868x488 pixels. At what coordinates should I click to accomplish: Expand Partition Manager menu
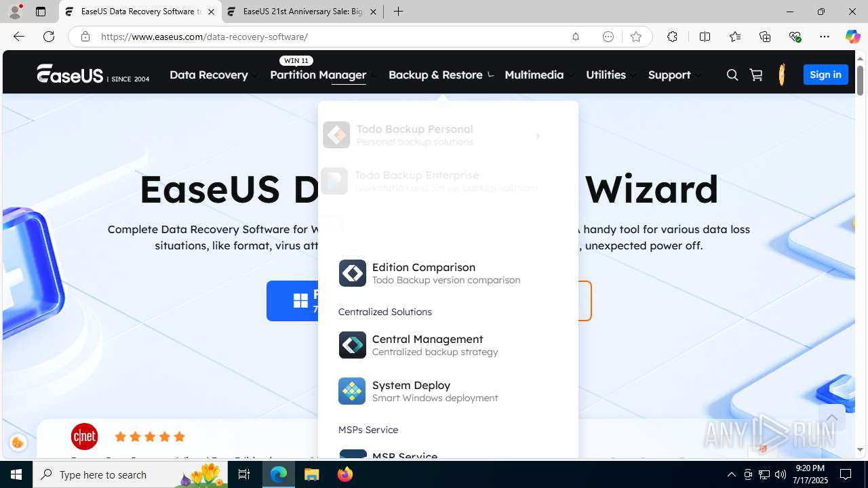tap(323, 75)
